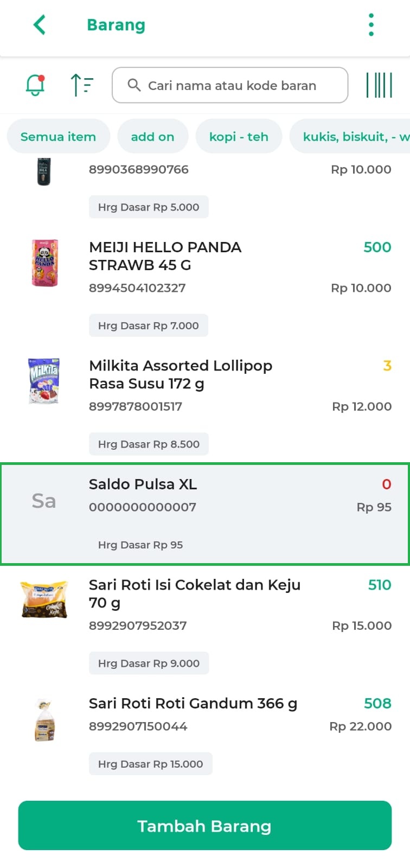Open the three-dot overflow menu

pos(371,25)
